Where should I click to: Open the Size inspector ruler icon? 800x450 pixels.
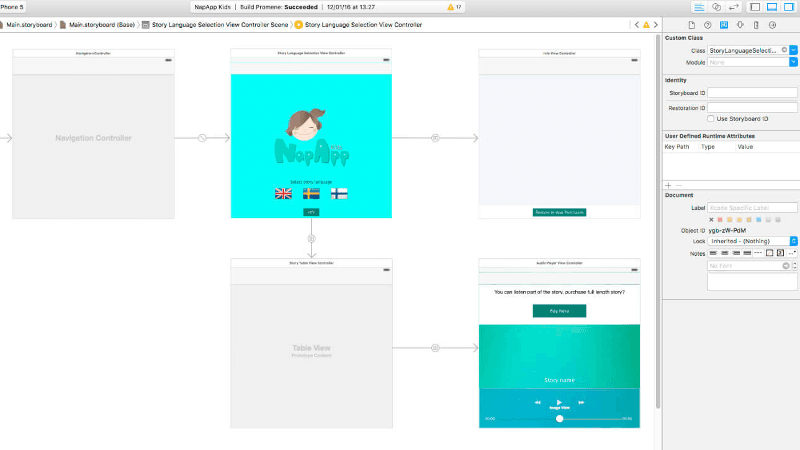756,25
